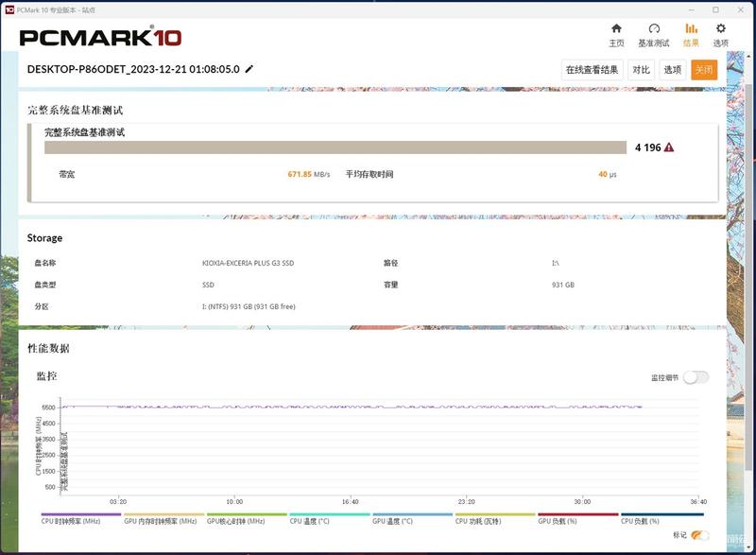Click the bandwidth value 671.85 MB/s

point(309,174)
